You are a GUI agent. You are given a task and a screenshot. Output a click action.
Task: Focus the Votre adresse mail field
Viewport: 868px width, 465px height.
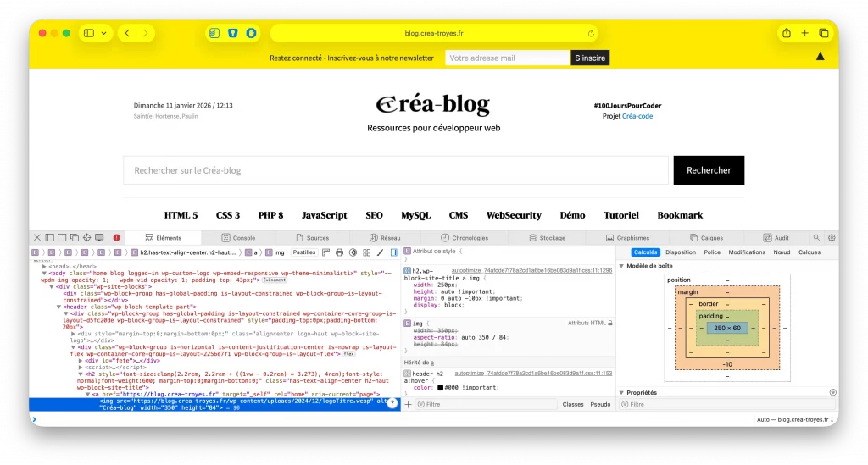click(507, 58)
